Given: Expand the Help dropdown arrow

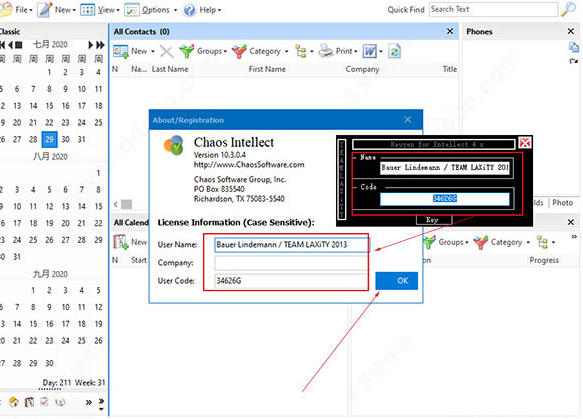Looking at the screenshot, I should pos(219,10).
